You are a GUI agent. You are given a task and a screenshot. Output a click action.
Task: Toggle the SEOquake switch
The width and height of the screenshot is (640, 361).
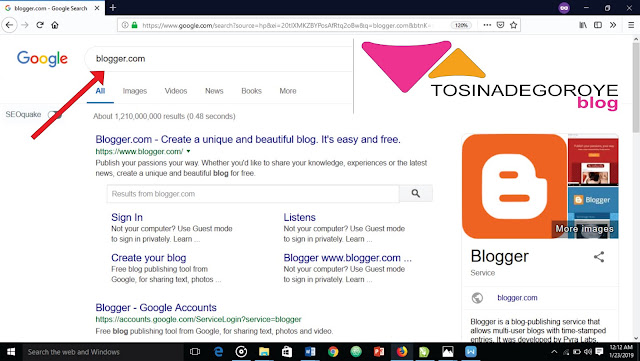pos(54,115)
